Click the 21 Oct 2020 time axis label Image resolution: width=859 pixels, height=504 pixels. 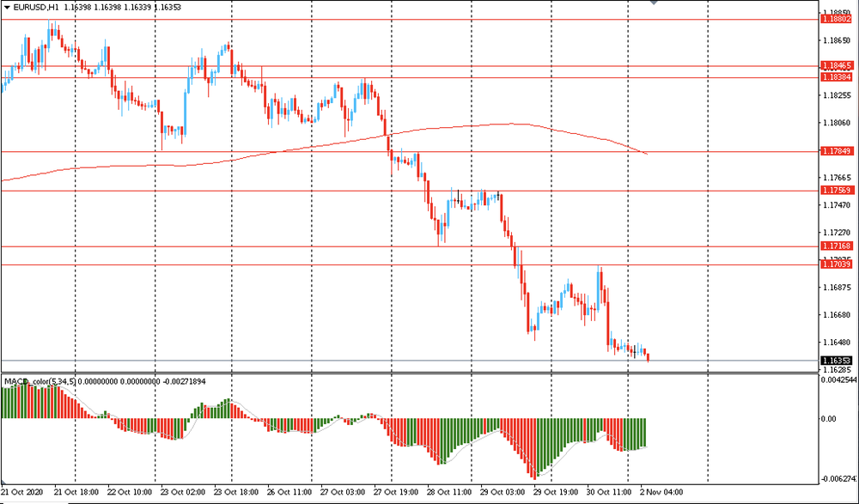pyautogui.click(x=22, y=492)
